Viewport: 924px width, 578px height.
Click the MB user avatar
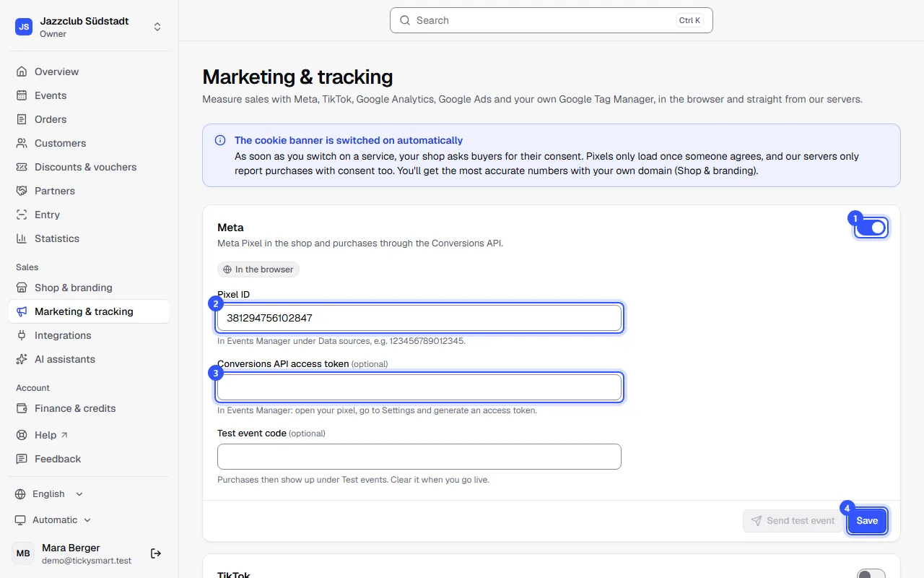pos(23,553)
